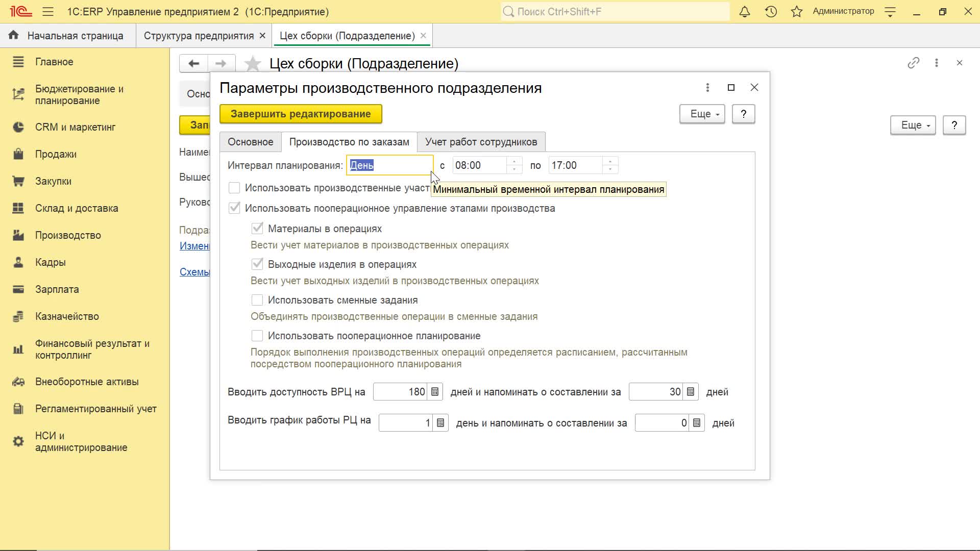The height and width of the screenshot is (551, 980).
Task: Increase start time 08:00 stepper
Action: click(x=514, y=161)
